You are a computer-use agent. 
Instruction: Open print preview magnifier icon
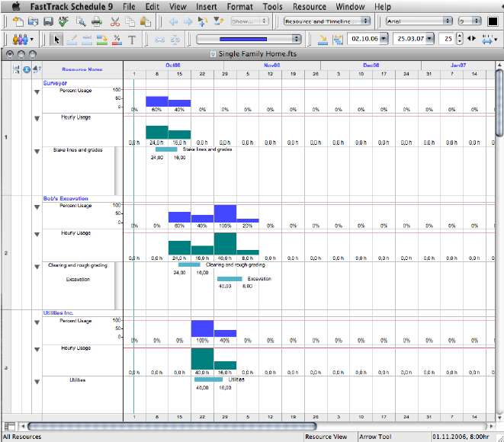80,21
